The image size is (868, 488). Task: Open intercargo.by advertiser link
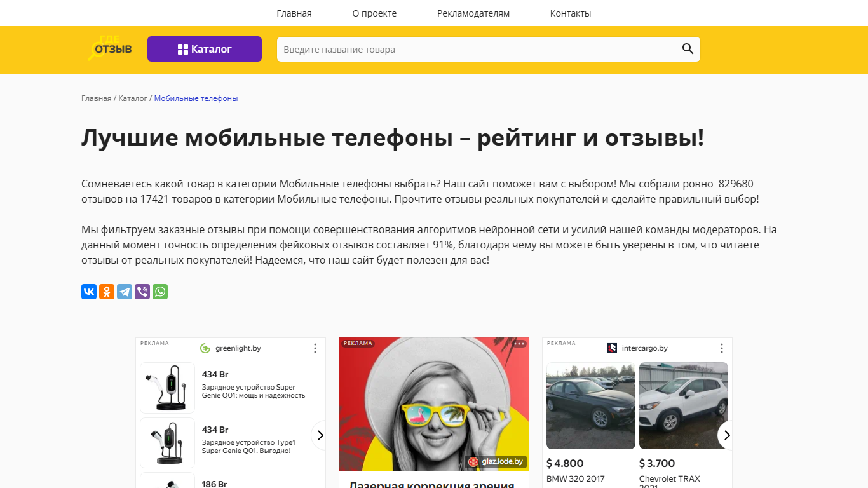click(x=645, y=348)
